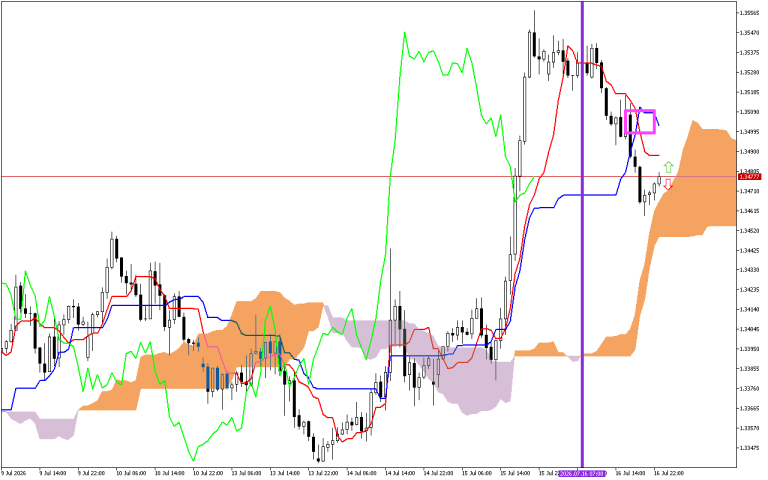The height and width of the screenshot is (480, 768).
Task: Click price axis label 1.34140
Action: coord(749,310)
